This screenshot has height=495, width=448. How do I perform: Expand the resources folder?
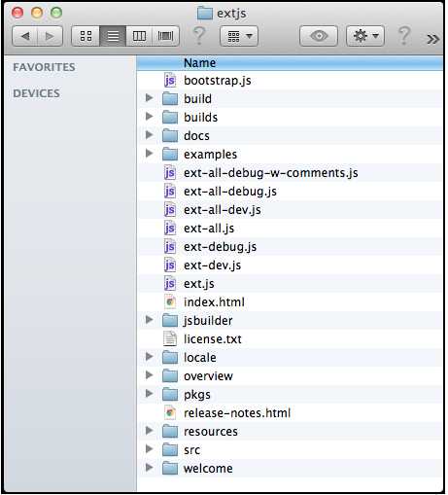tap(149, 431)
